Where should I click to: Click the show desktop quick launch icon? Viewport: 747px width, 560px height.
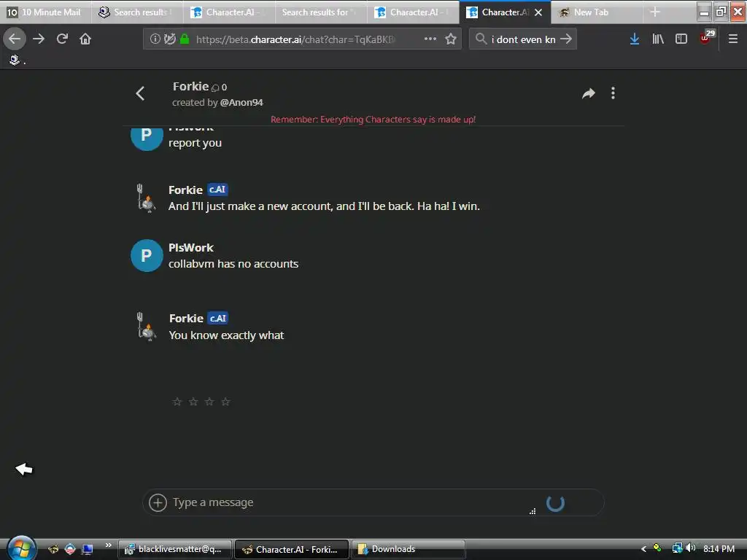88,550
